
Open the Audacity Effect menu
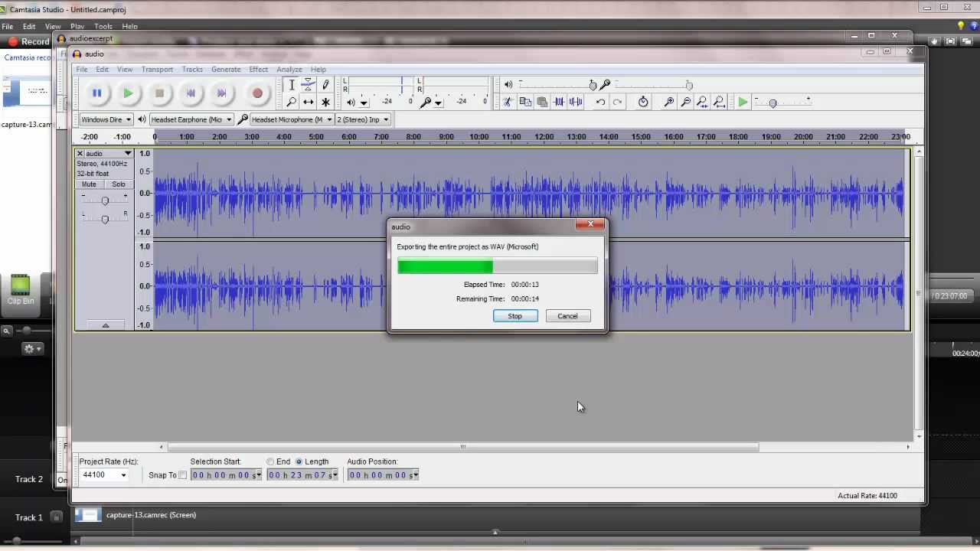(x=259, y=70)
